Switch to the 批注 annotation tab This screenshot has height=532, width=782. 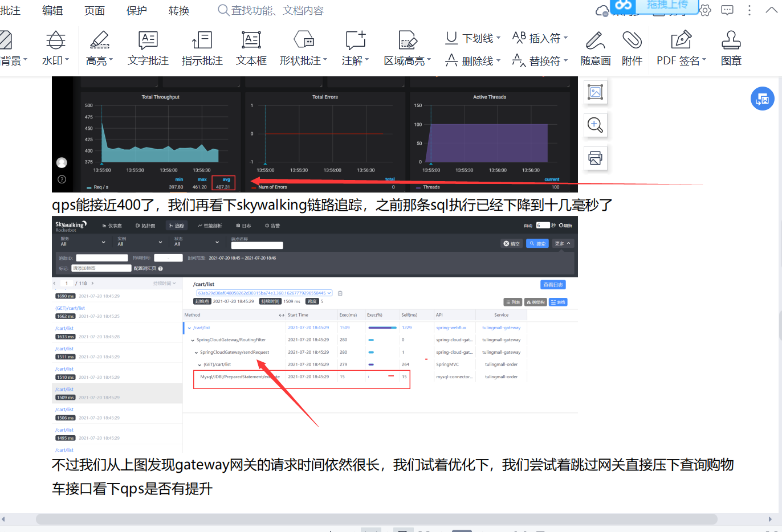(x=10, y=10)
